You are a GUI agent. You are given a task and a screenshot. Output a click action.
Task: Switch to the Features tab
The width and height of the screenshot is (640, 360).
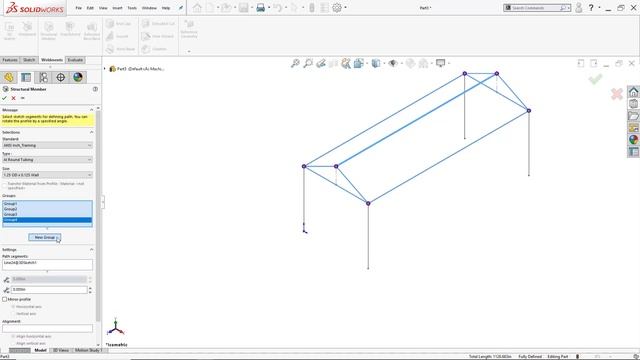click(10, 60)
